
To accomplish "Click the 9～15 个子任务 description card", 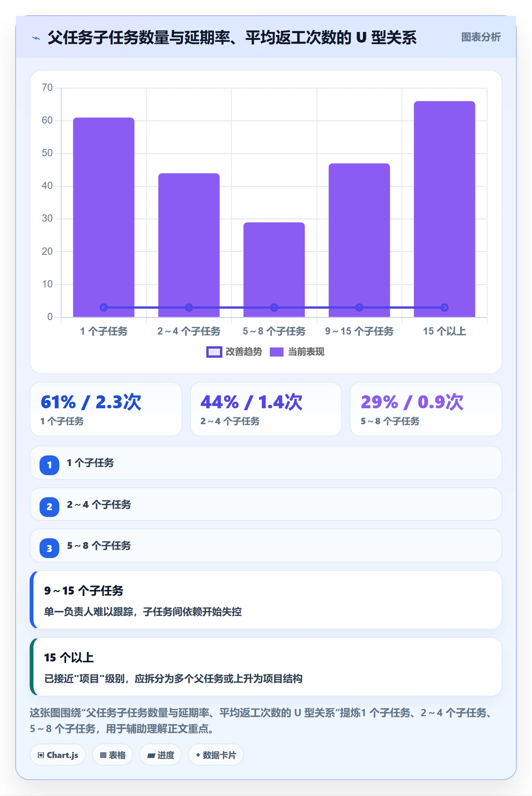I will coord(266,600).
